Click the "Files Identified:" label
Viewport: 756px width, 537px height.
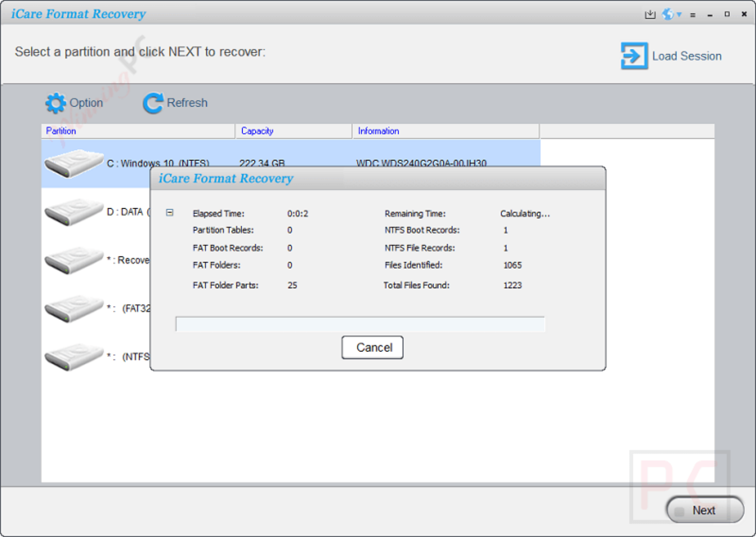point(413,265)
